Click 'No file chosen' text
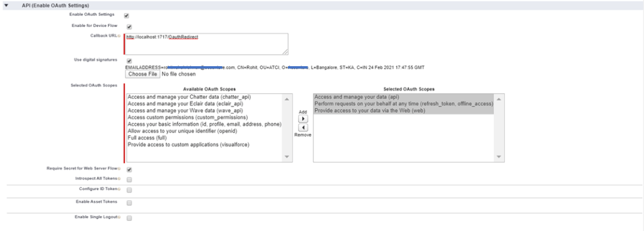 (179, 74)
